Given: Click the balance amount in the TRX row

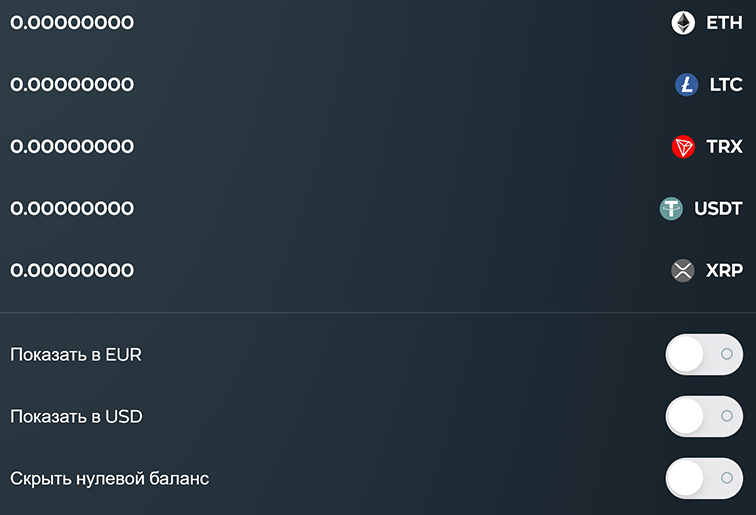Looking at the screenshot, I should (x=72, y=147).
